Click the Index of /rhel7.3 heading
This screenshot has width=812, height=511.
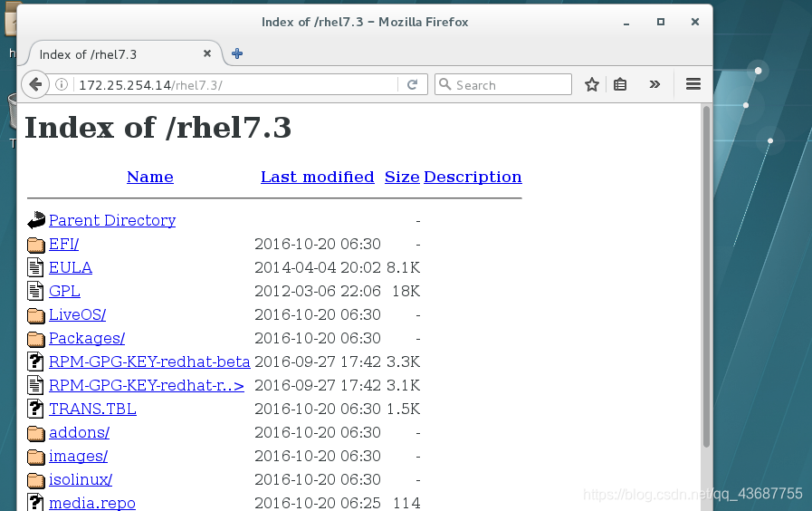point(158,128)
